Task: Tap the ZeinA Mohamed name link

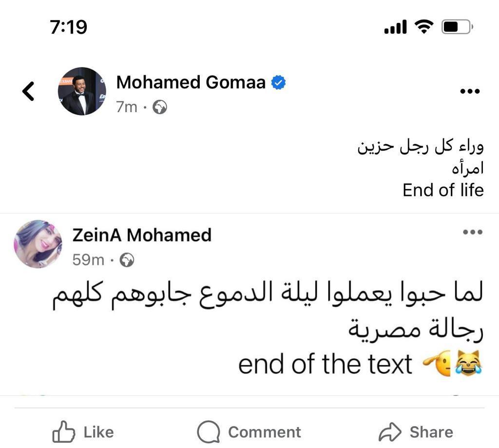Action: 142,235
